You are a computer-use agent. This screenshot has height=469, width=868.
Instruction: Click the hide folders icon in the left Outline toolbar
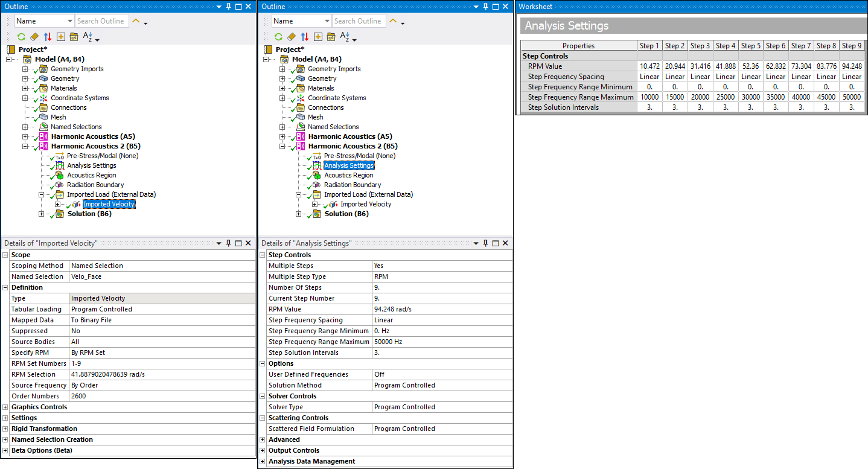point(74,37)
